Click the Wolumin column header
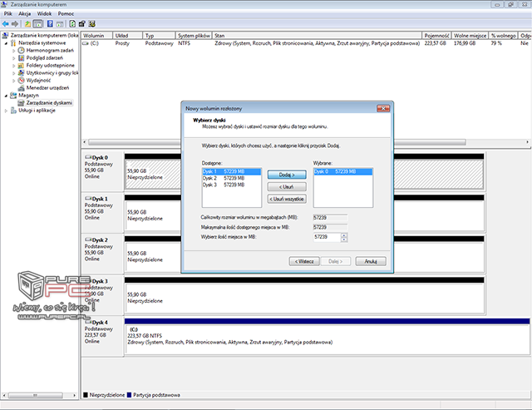This screenshot has width=532, height=410. point(97,35)
